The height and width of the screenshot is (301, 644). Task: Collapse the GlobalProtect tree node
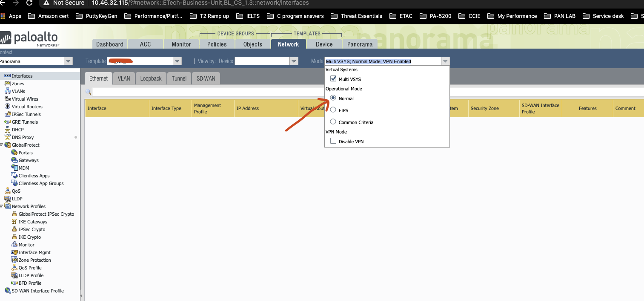[x=2, y=145]
